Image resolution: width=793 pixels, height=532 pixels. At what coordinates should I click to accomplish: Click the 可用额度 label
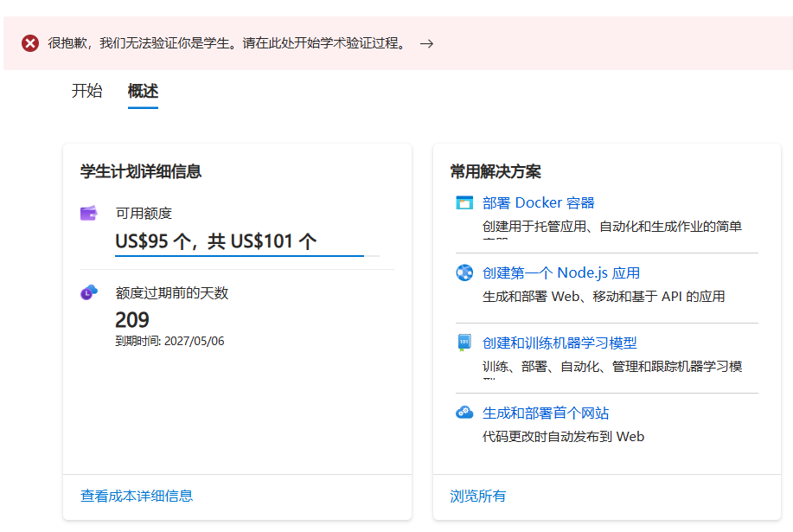click(x=144, y=214)
